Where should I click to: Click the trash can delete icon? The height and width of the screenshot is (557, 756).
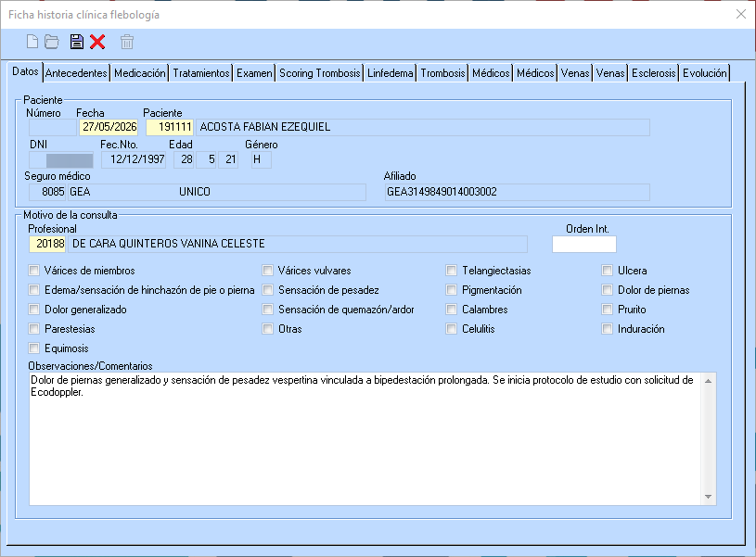[127, 42]
